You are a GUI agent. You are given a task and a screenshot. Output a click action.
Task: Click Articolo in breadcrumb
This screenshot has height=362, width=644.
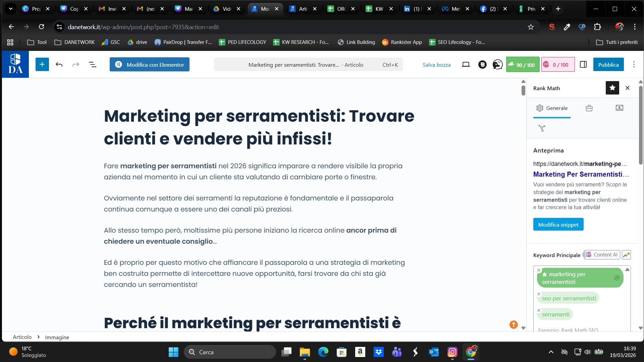22,337
